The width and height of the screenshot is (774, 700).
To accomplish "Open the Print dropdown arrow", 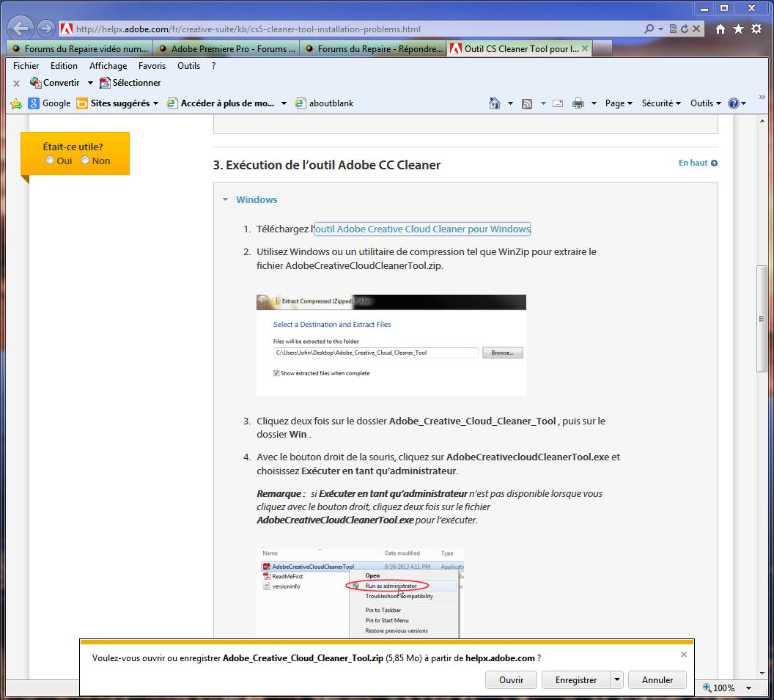I will click(594, 103).
